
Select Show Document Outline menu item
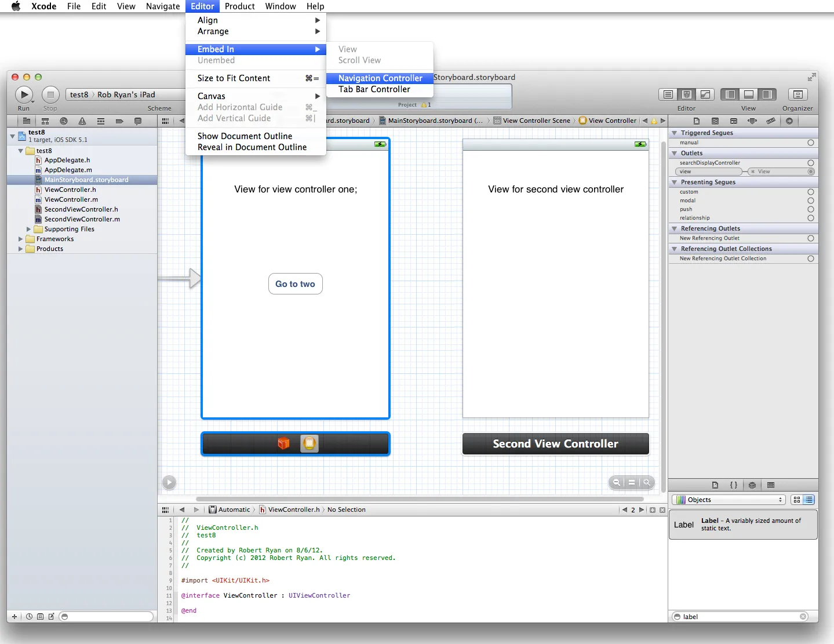pyautogui.click(x=256, y=136)
